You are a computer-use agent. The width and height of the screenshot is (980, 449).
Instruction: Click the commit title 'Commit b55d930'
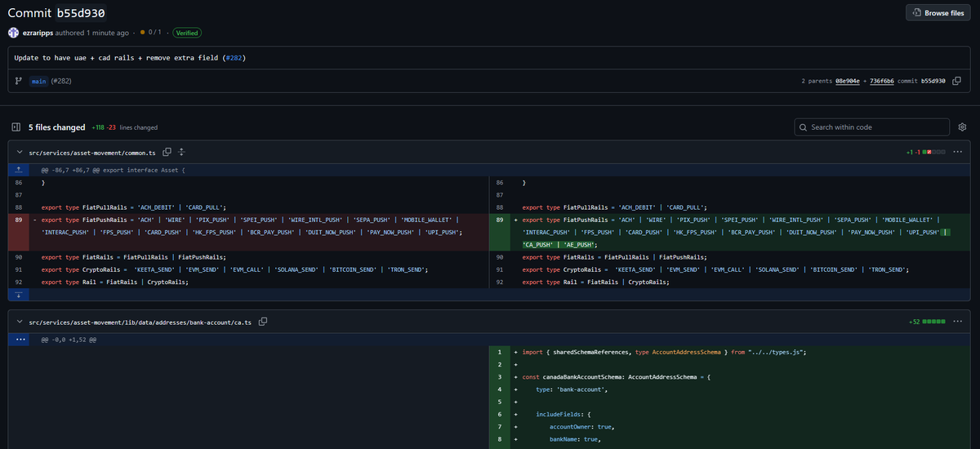56,13
